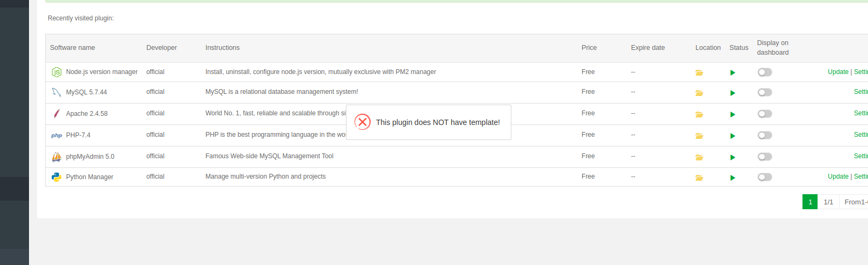Click the phpMyAdmin 5.0 status play icon
868x265 pixels.
[x=733, y=157]
